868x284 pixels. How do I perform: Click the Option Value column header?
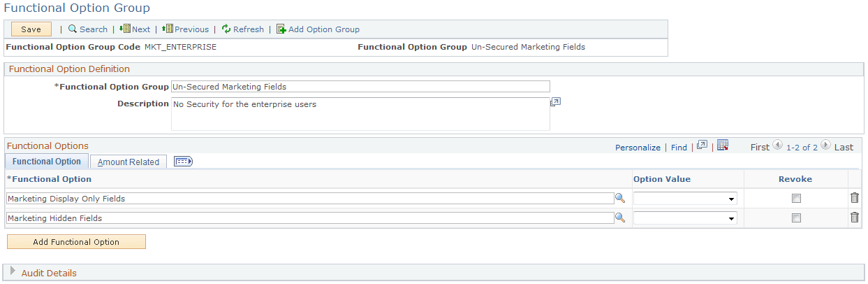[x=662, y=179]
